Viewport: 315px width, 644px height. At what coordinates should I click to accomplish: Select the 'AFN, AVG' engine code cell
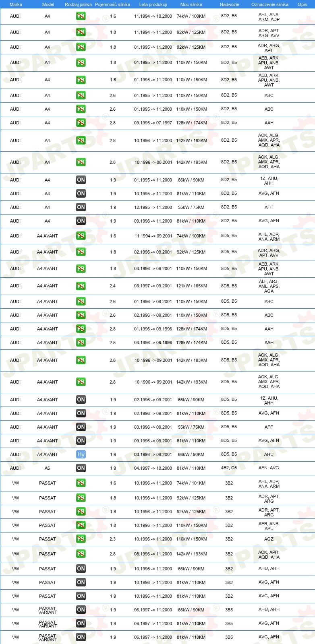(x=269, y=468)
